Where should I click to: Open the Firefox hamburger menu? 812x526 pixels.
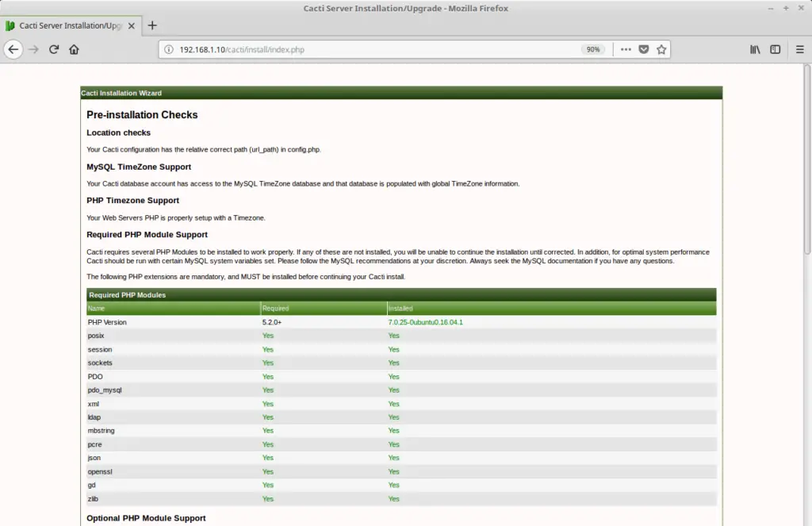coord(799,50)
